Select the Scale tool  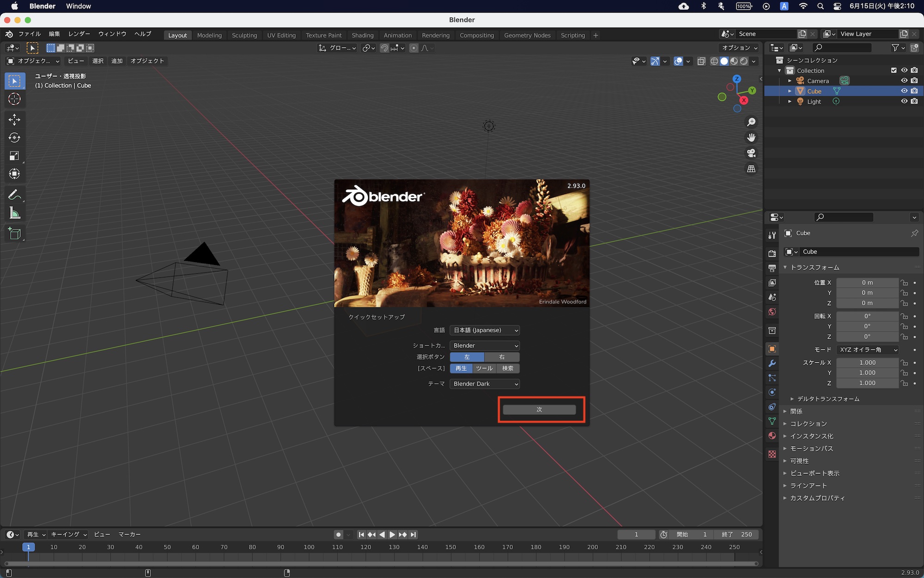(14, 156)
